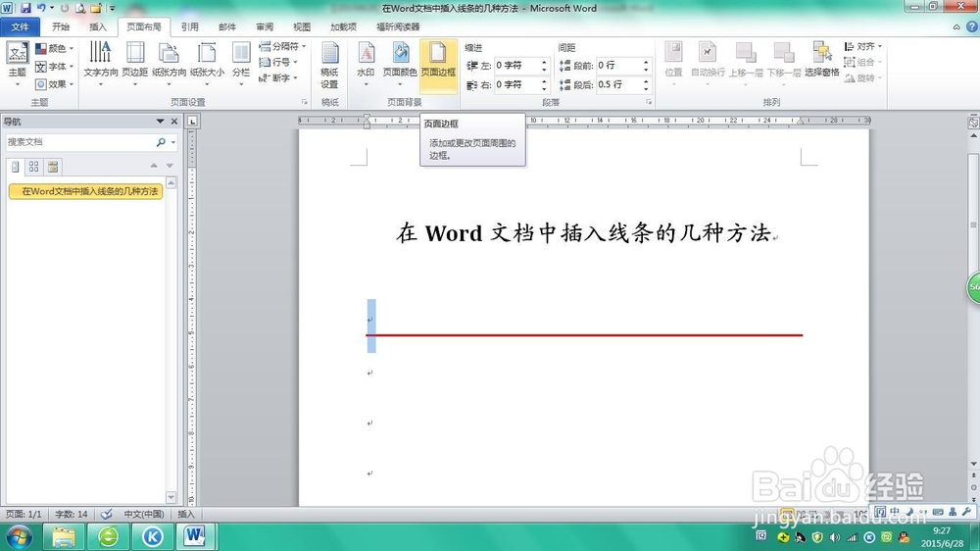Click Undo icon in quick access toolbar
Screen dimensions: 980x551
tap(41, 8)
